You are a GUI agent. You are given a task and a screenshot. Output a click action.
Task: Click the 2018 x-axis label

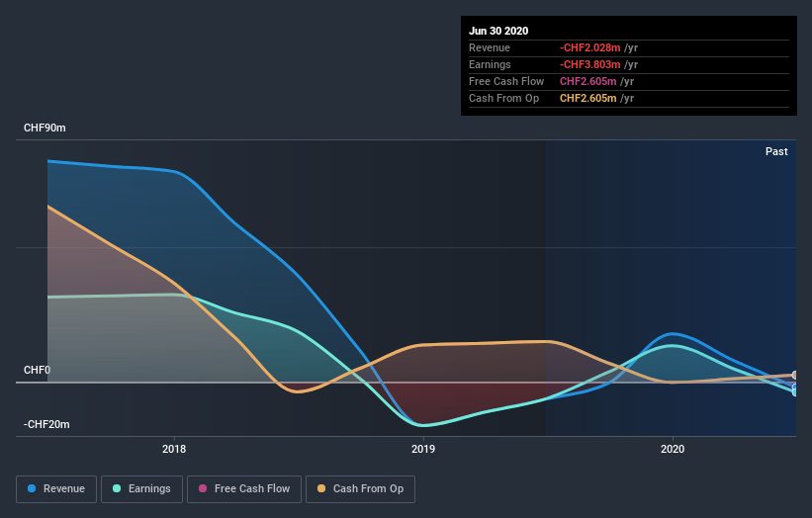point(174,449)
